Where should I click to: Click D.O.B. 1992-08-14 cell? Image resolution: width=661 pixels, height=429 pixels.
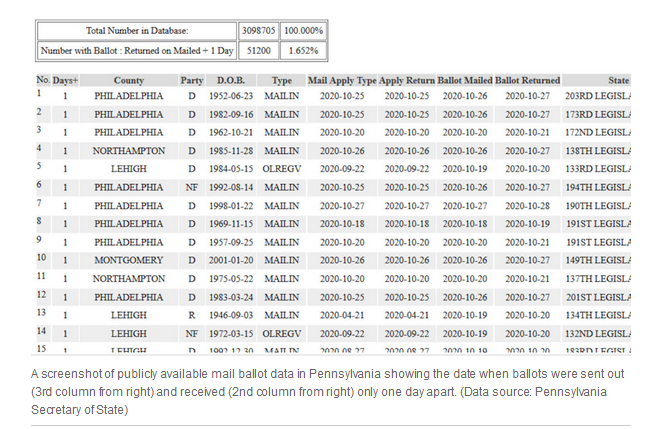[231, 187]
